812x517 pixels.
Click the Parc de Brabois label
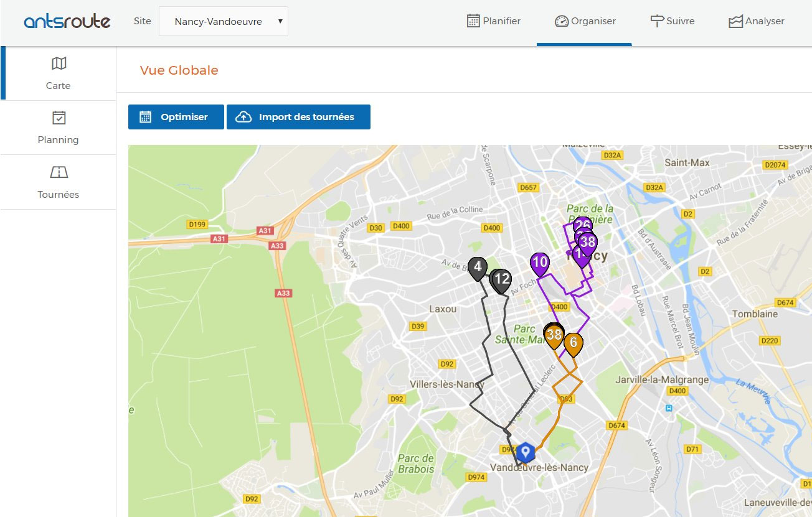pos(416,463)
